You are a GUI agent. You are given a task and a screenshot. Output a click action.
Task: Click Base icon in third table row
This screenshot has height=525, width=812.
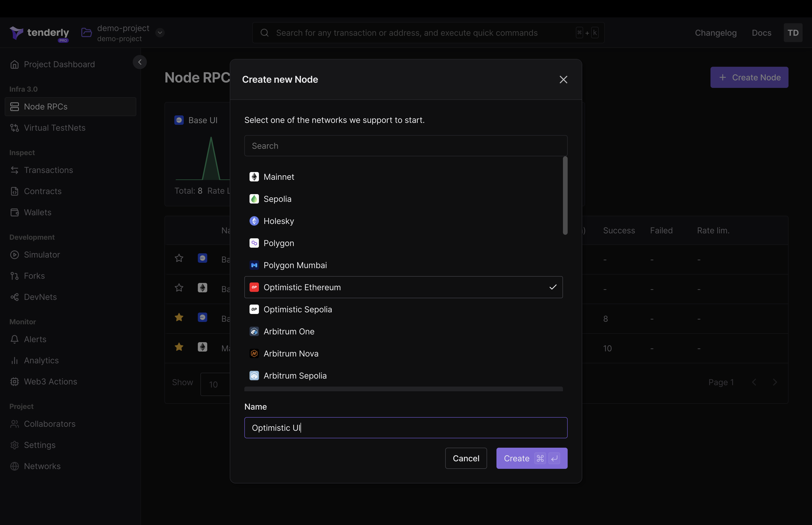[x=202, y=317]
